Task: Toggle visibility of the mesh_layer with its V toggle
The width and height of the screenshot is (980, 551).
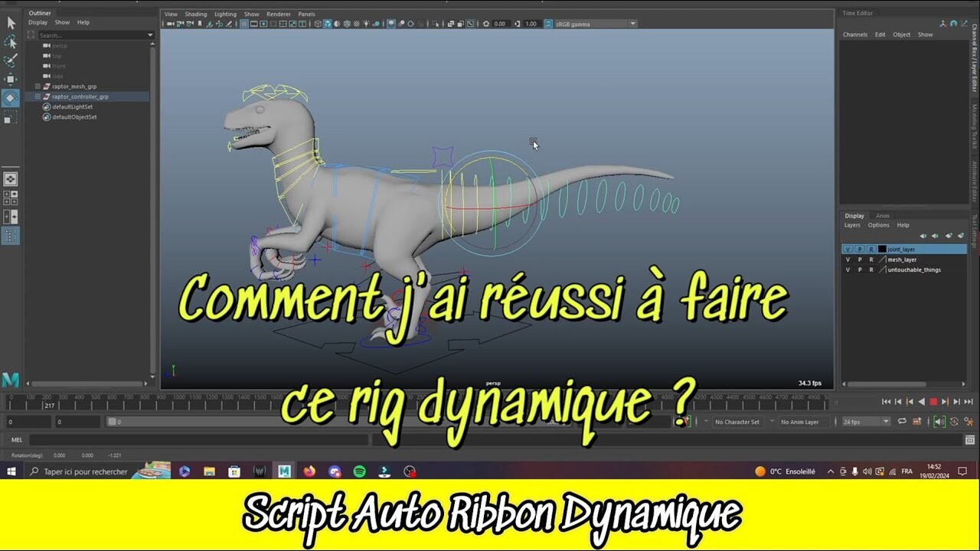Action: (848, 259)
